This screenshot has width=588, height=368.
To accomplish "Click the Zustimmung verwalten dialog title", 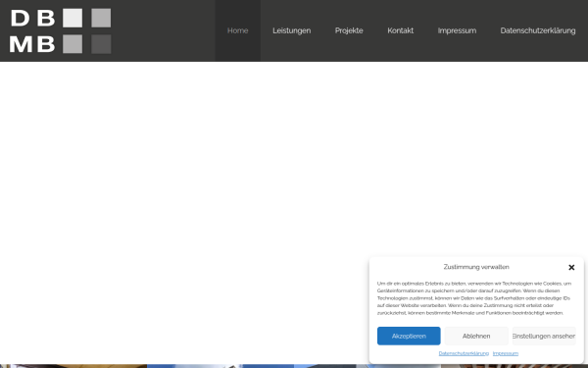I will coord(476,267).
